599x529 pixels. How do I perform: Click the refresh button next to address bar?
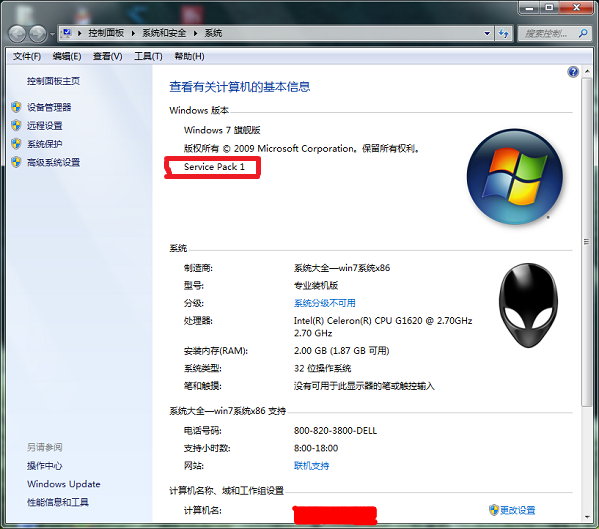click(503, 34)
